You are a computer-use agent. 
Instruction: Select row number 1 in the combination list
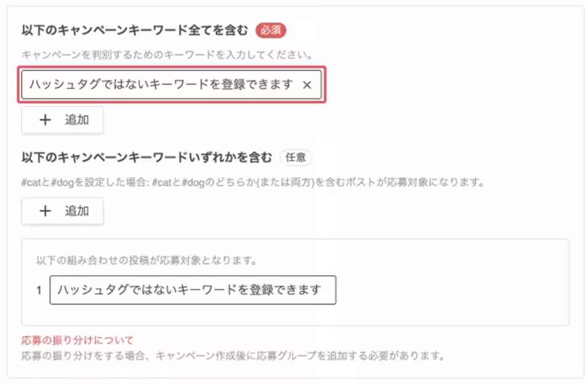pos(38,290)
